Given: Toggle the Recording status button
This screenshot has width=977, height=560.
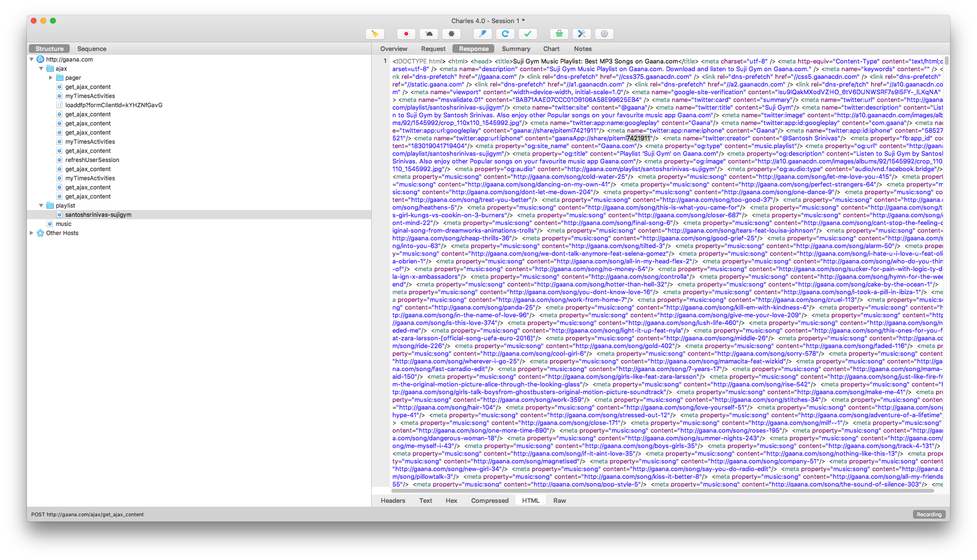Looking at the screenshot, I should (x=929, y=514).
